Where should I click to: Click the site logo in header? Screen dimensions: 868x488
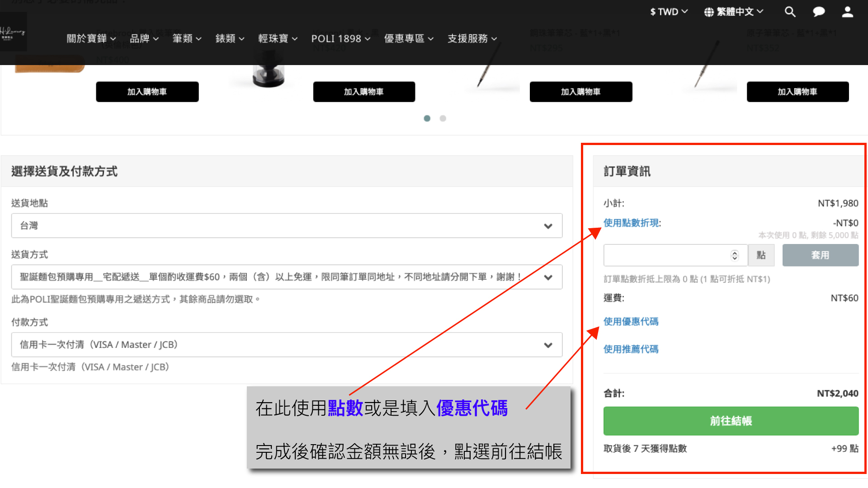pyautogui.click(x=13, y=32)
